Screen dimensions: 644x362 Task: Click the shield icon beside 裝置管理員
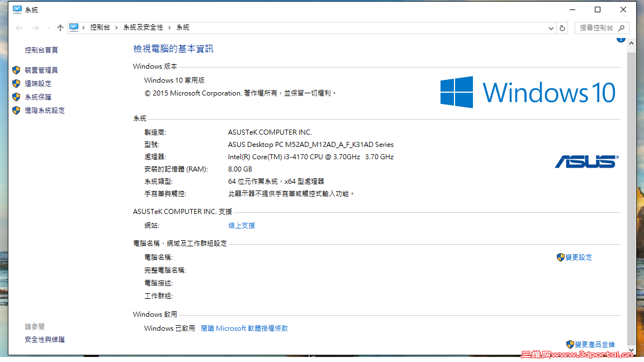click(16, 70)
